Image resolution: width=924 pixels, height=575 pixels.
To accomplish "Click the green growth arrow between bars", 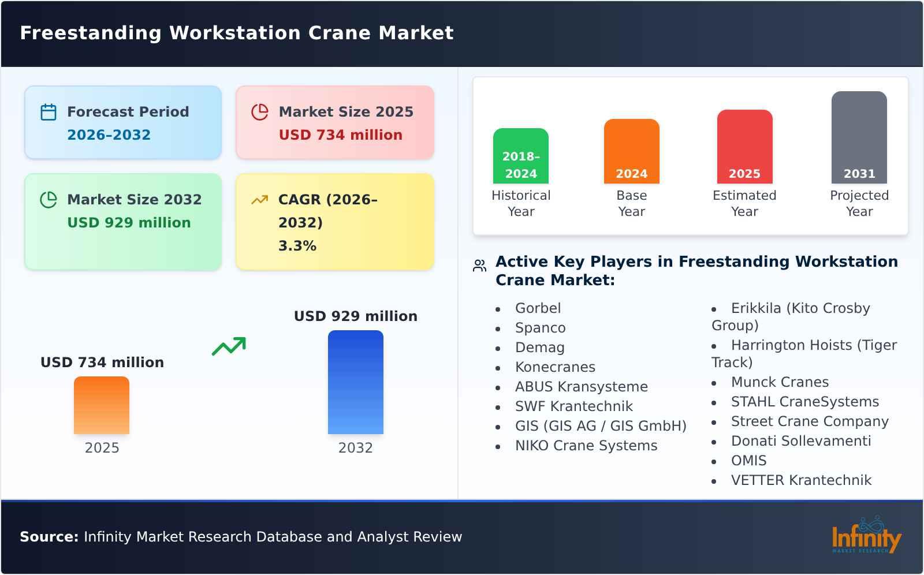I will pos(229,345).
